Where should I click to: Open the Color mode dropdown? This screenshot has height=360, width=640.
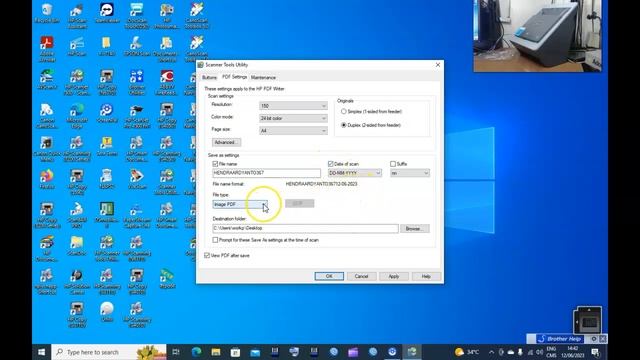[x=293, y=118]
